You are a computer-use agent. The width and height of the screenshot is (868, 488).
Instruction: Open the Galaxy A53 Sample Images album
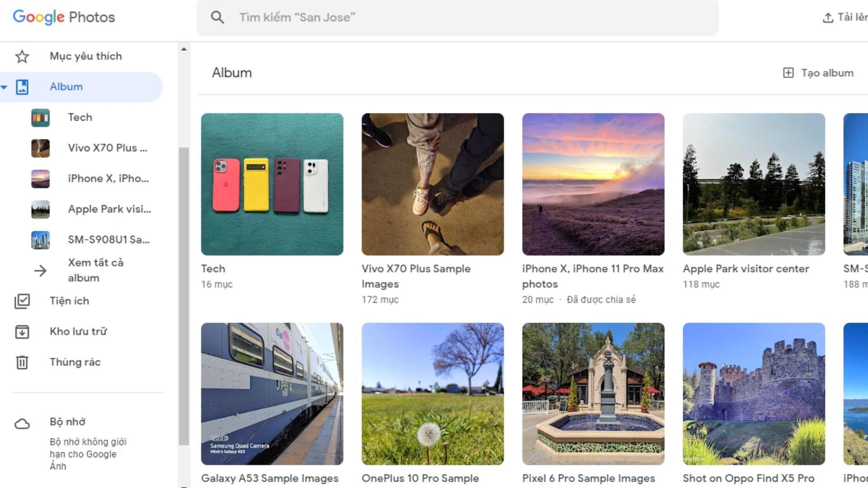click(272, 393)
